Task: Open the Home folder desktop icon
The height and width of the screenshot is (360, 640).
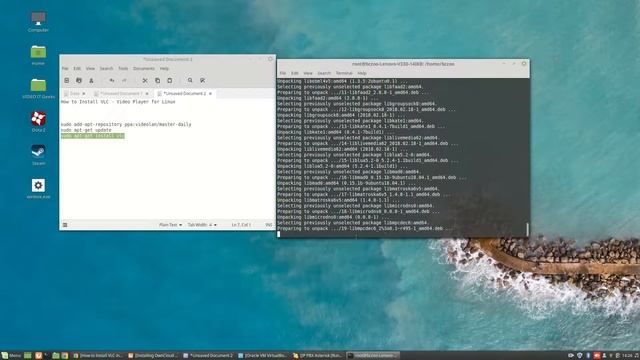Action: pyautogui.click(x=38, y=55)
